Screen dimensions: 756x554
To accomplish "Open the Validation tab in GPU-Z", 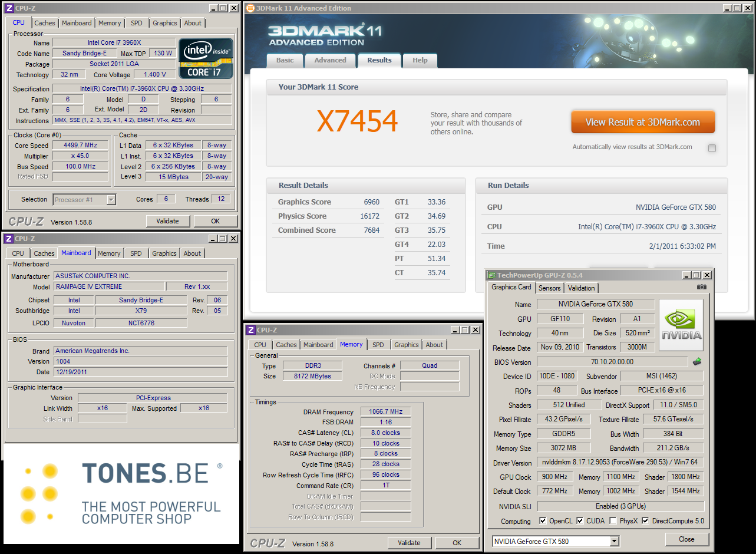I will click(x=581, y=288).
